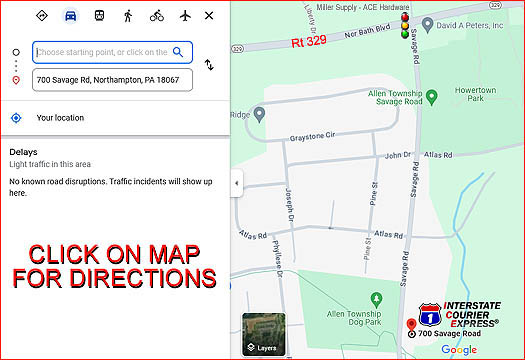Viewport: 525px width, 360px height.
Task: Click the search magnifier icon
Action: [x=178, y=52]
